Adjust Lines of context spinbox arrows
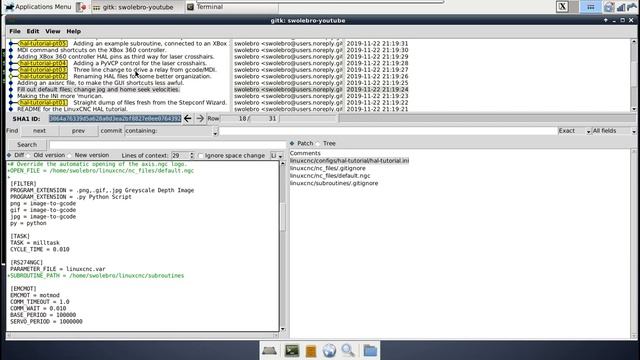 pos(192,156)
